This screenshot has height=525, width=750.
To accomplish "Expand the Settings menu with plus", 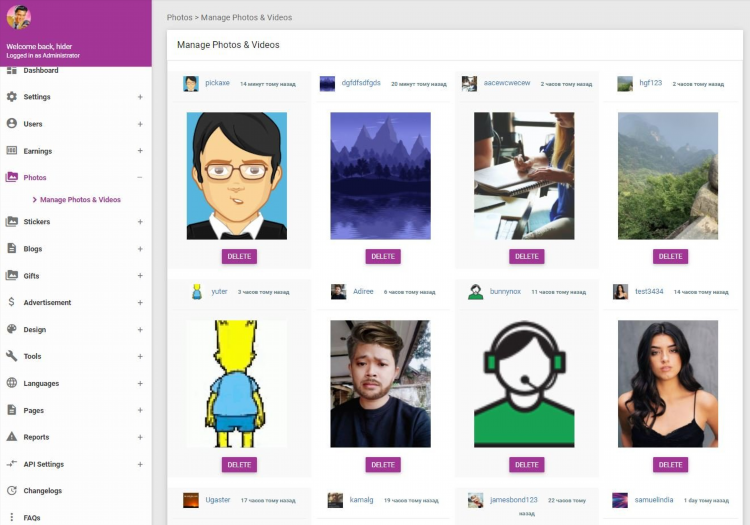I will [x=140, y=97].
